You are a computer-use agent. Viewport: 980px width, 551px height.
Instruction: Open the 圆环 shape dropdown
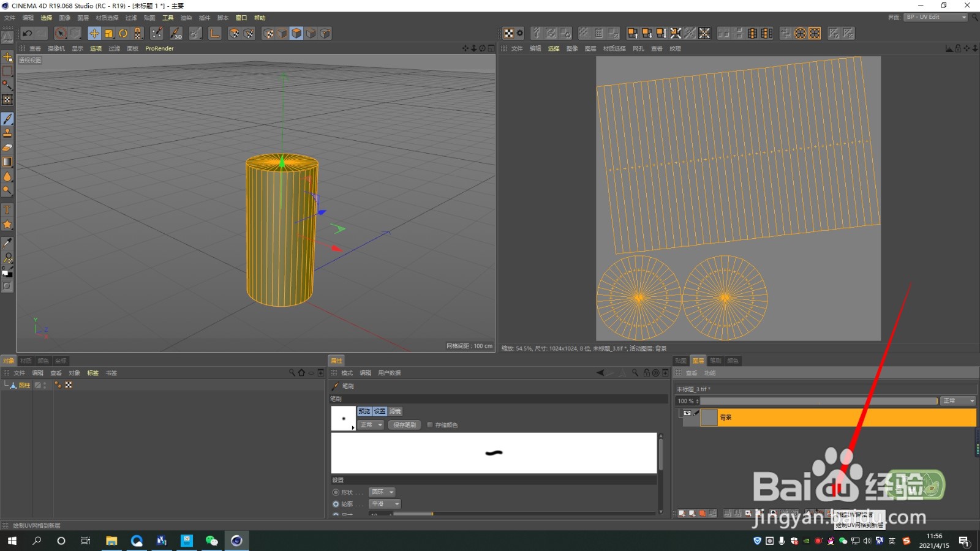coord(382,492)
